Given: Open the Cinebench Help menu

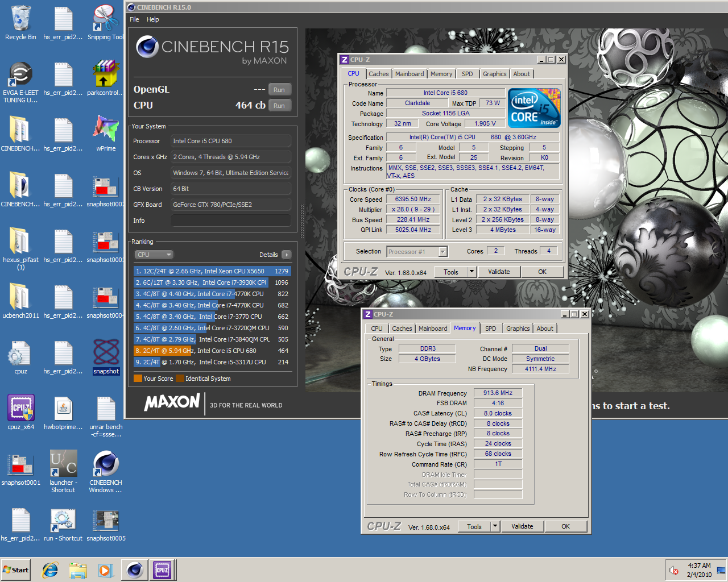Looking at the screenshot, I should click(x=153, y=19).
